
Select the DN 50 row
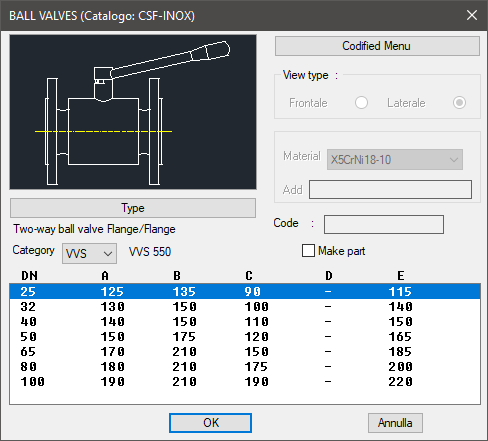[245, 337]
